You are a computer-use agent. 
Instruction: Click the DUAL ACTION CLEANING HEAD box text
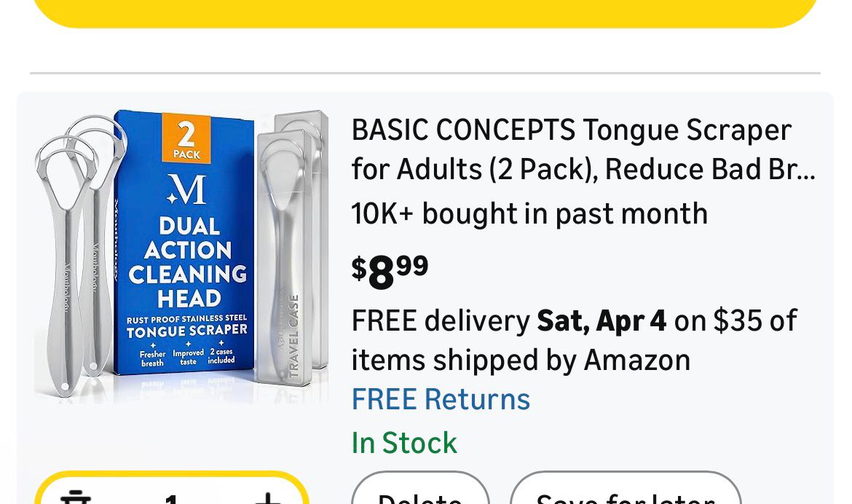188,262
